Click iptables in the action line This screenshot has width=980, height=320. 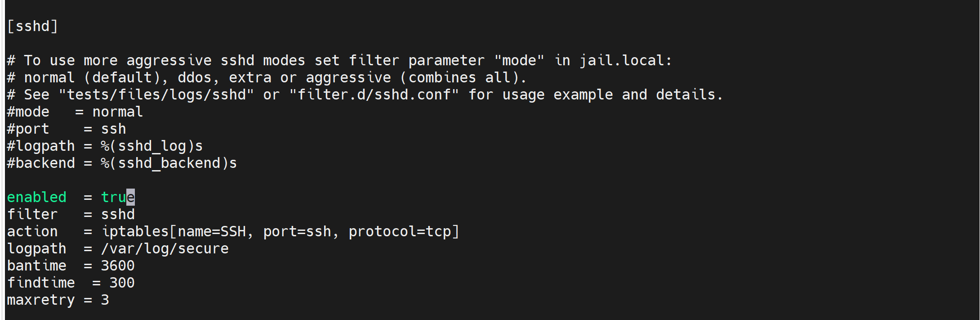pos(135,231)
